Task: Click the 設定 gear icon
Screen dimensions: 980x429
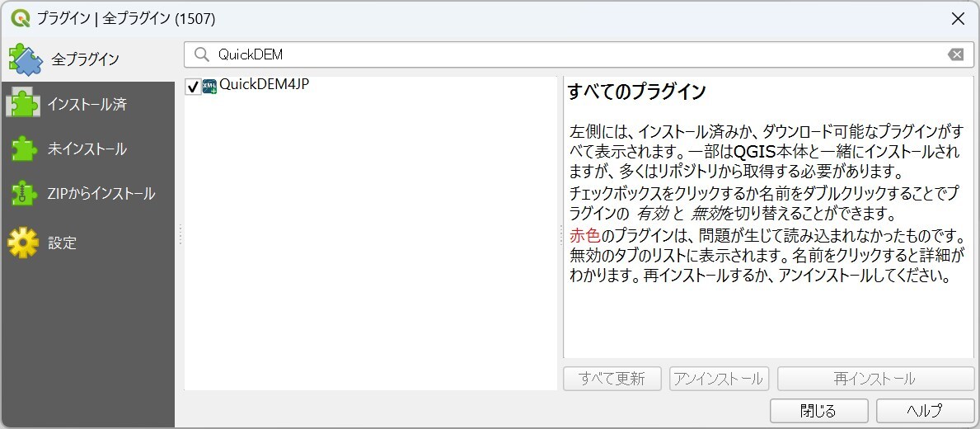Action: click(23, 243)
